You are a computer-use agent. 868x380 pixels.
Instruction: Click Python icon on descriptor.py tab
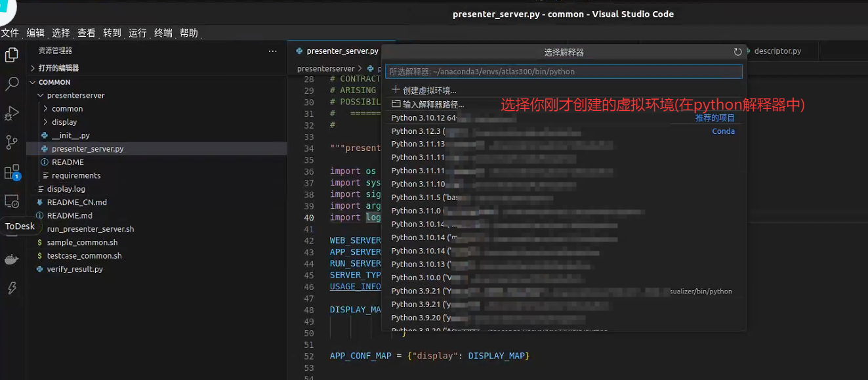pos(749,51)
